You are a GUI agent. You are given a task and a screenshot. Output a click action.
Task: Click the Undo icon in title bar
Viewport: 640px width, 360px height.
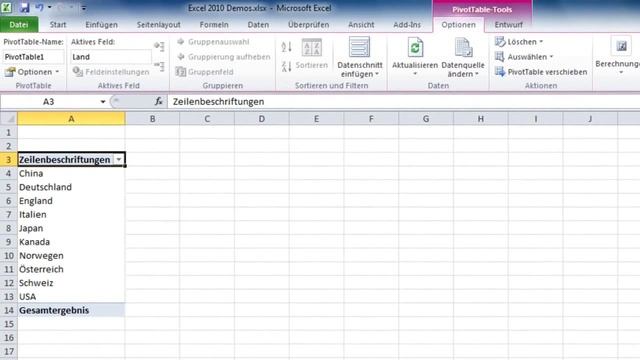[x=40, y=7]
